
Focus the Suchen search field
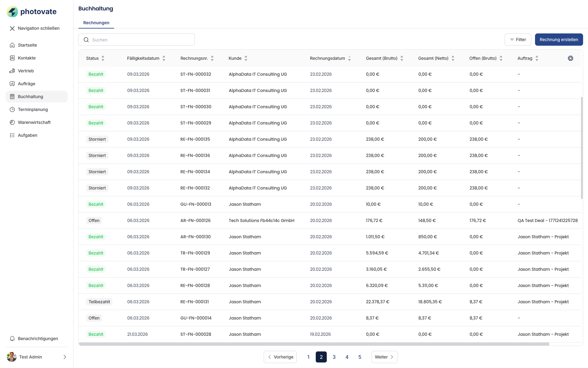coord(137,40)
